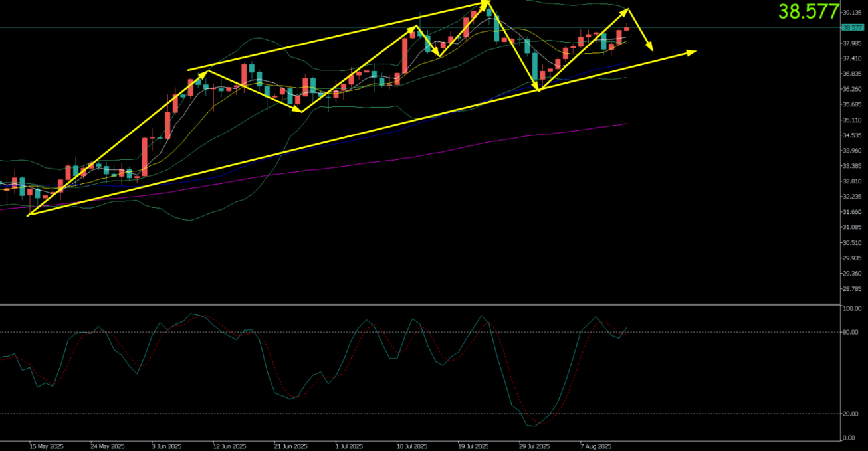Click the 35.110 price axis value
The width and height of the screenshot is (868, 451).
coord(853,120)
